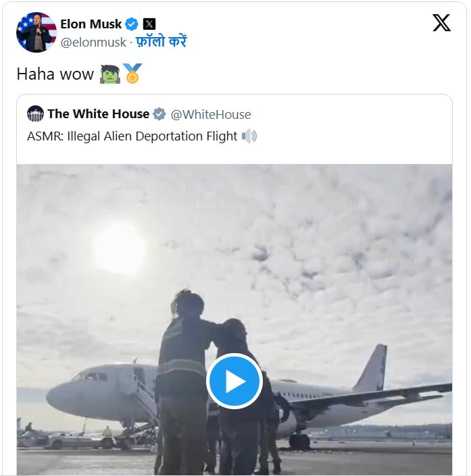Viewport: 471px width, 476px height.
Task: Click the फ़ॉलो करें follow link
Action: click(x=162, y=42)
